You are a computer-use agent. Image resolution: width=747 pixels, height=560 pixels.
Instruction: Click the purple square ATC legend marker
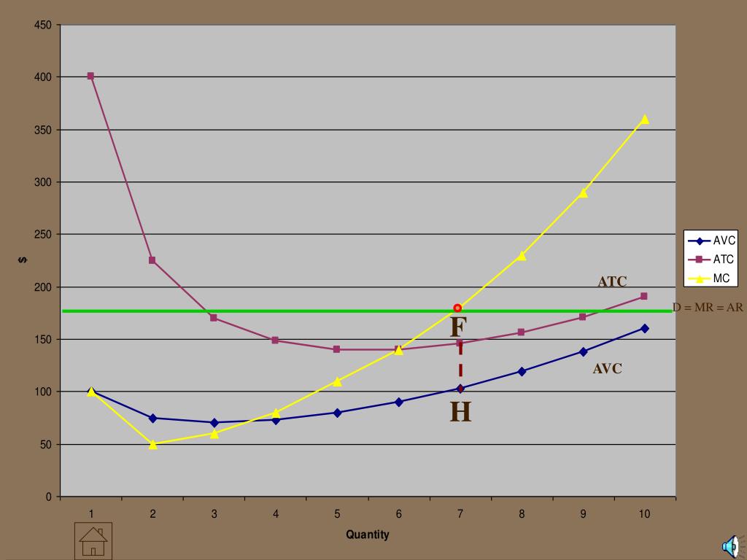click(x=700, y=260)
